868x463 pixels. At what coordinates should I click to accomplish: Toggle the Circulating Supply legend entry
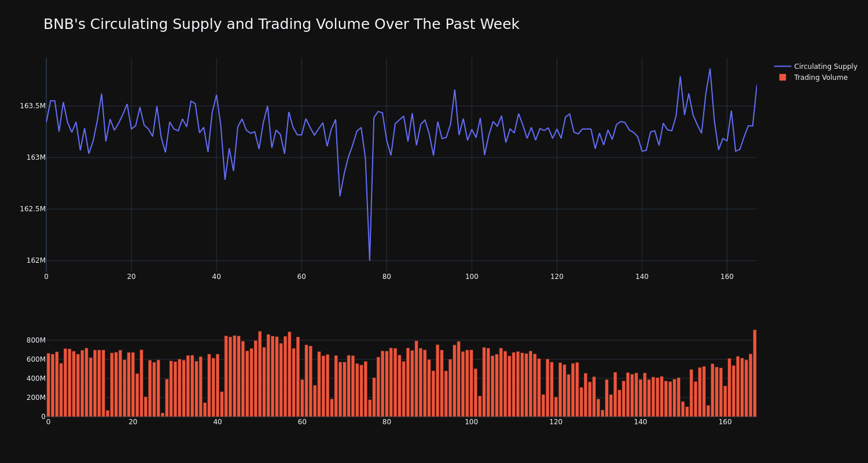[815, 67]
